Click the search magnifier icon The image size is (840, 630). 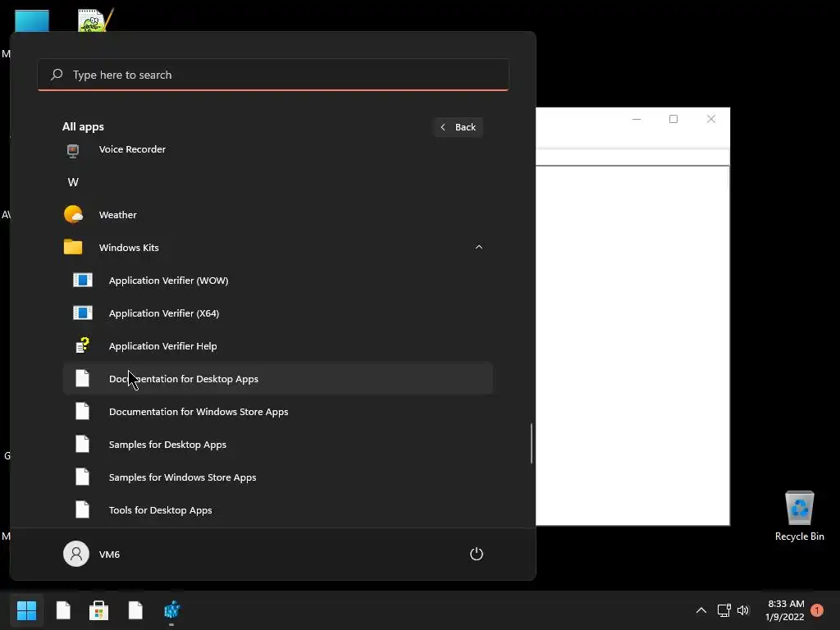click(x=57, y=75)
